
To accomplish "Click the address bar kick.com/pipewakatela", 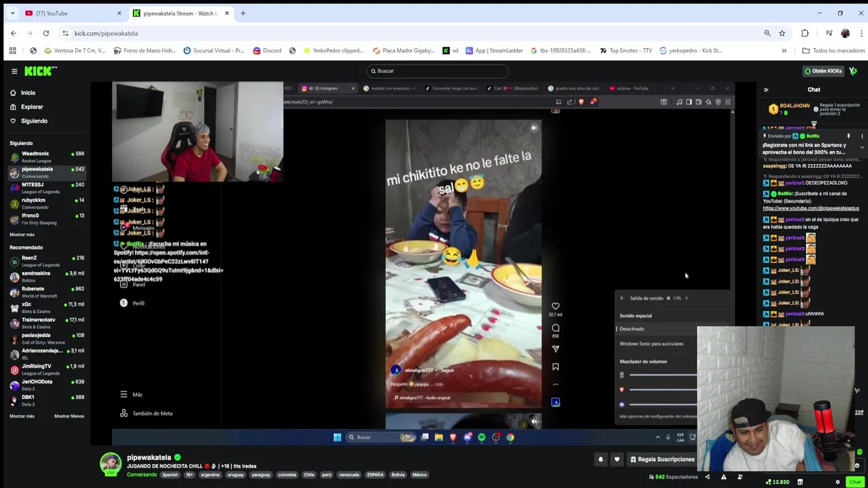I will (x=106, y=33).
